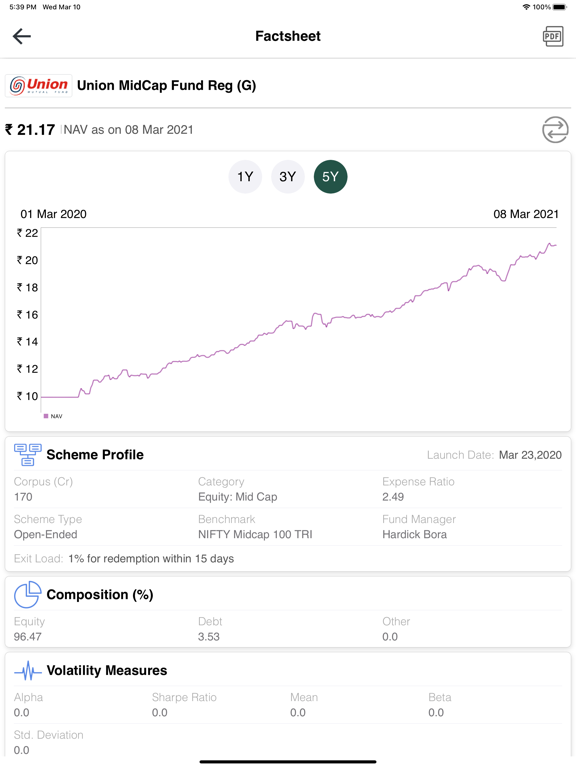Tap the back arrow icon
This screenshot has height=768, width=576.
22,36
